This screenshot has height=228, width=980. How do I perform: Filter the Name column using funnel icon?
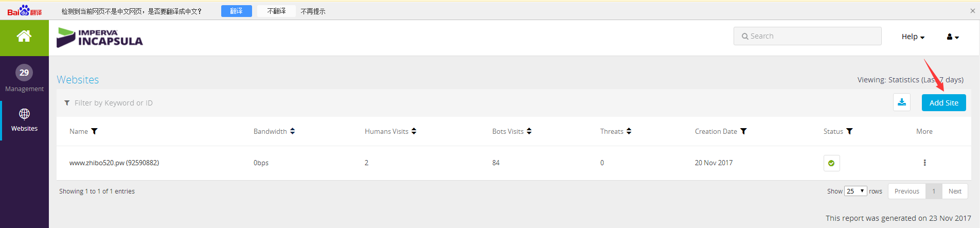click(94, 131)
